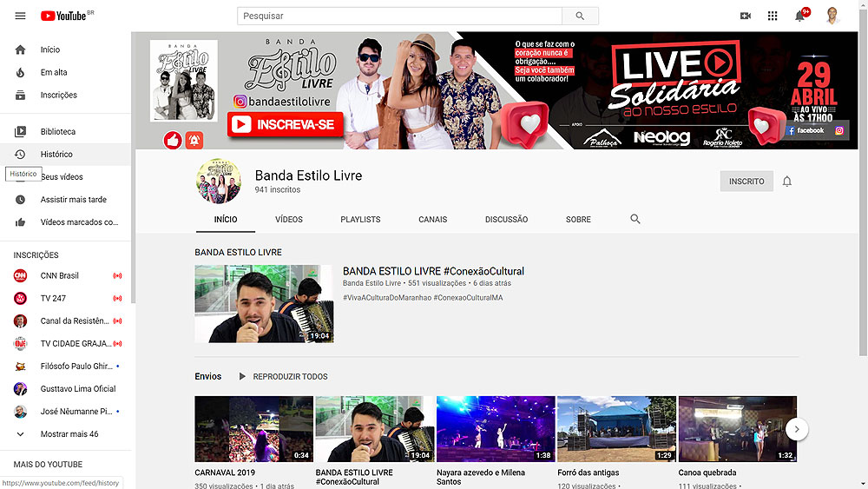Click the Instagram icon on banner corner

pyautogui.click(x=839, y=130)
